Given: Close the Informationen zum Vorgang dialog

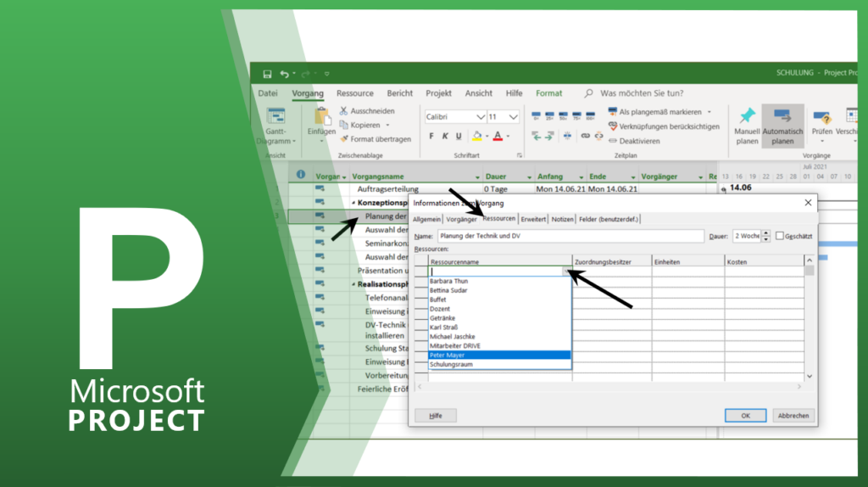Looking at the screenshot, I should 808,203.
